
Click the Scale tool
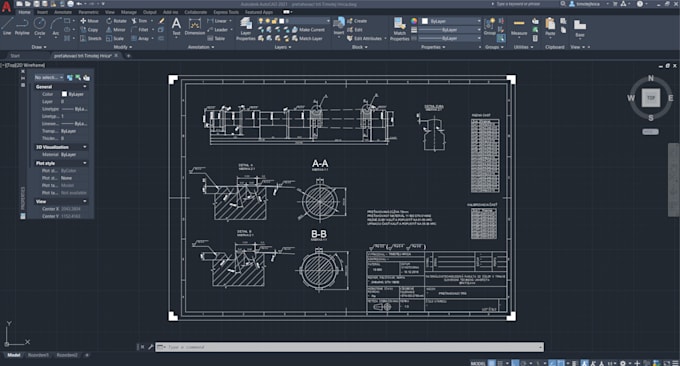pyautogui.click(x=115, y=38)
